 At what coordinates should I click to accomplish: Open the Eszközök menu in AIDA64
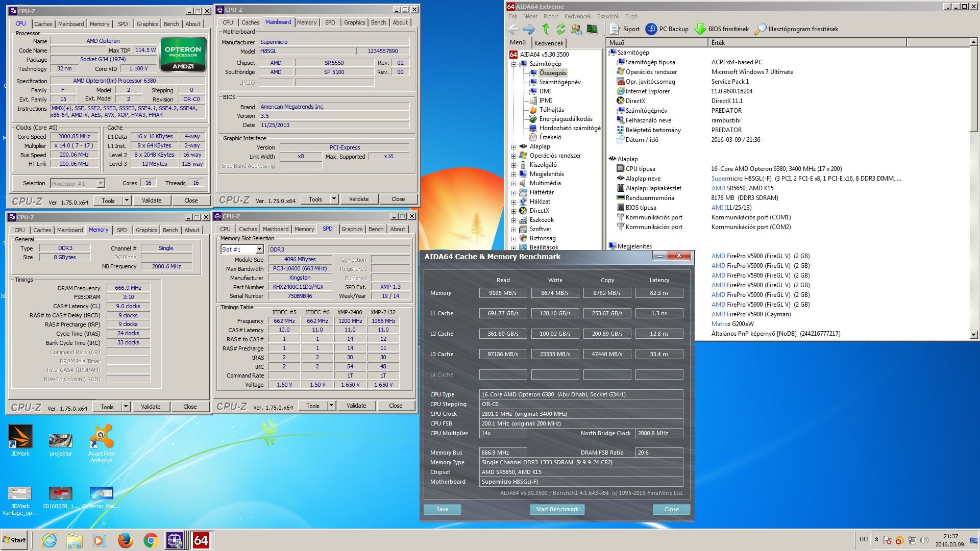[608, 16]
